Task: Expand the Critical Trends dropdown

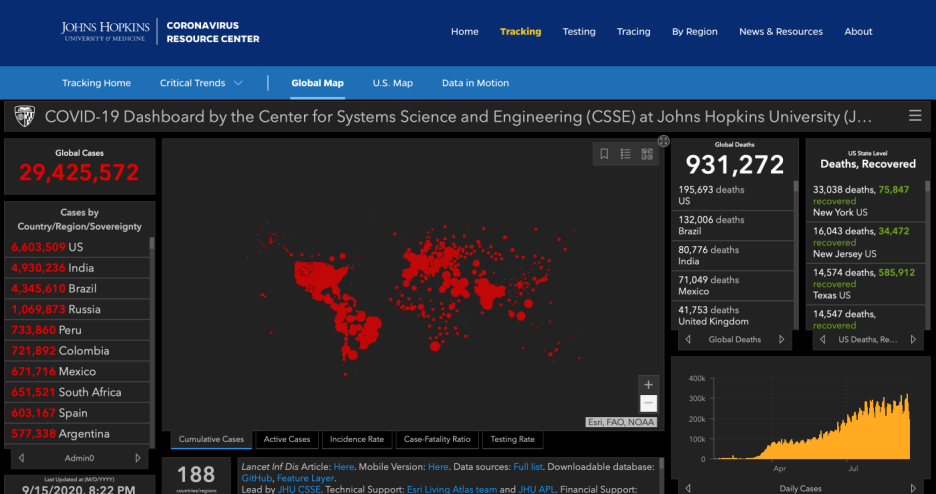Action: [x=201, y=83]
